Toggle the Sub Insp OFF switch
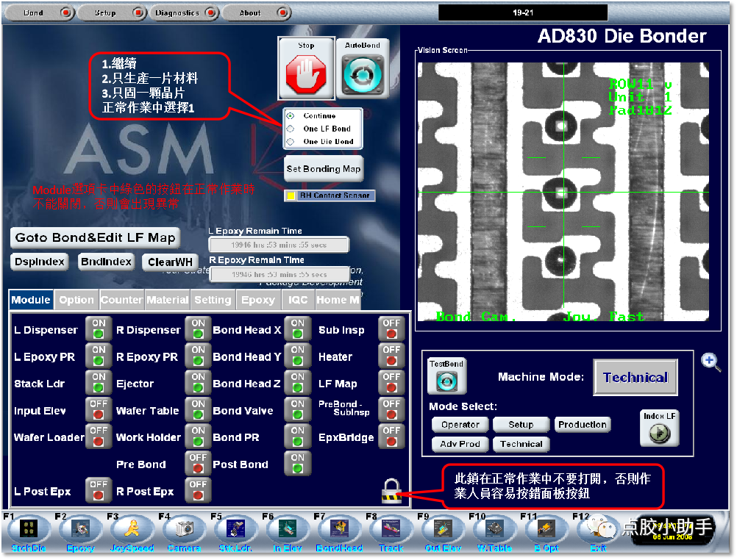 [x=391, y=329]
